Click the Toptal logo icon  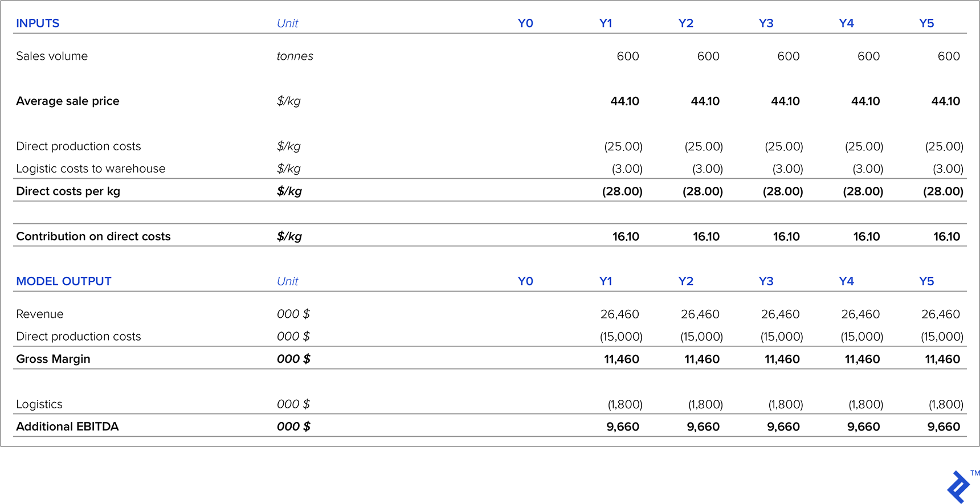pyautogui.click(x=958, y=487)
